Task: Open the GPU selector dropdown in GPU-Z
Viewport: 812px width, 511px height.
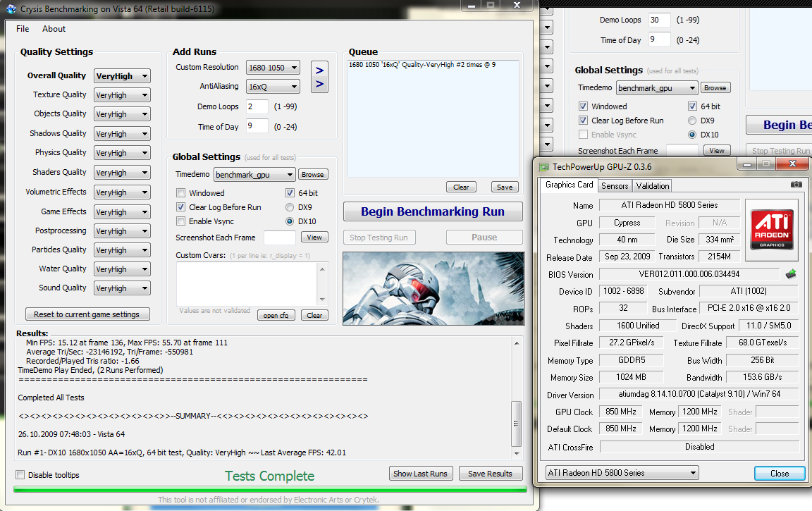Action: [x=622, y=473]
